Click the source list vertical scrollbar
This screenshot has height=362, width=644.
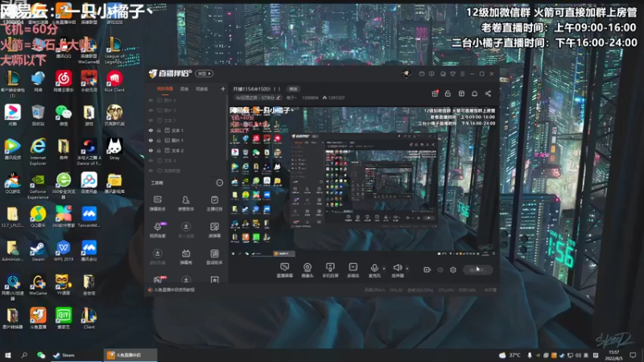pos(227,127)
